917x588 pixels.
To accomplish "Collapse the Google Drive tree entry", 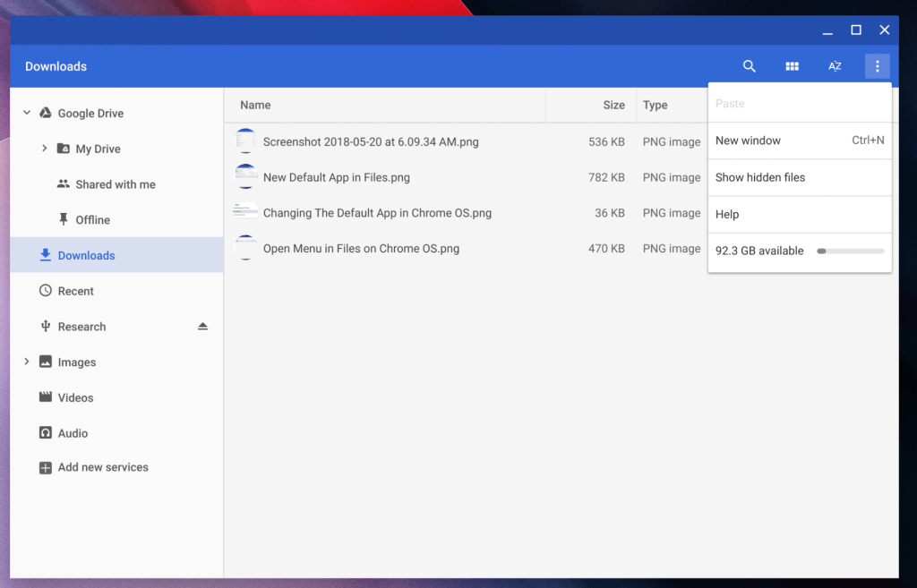I will click(x=26, y=113).
